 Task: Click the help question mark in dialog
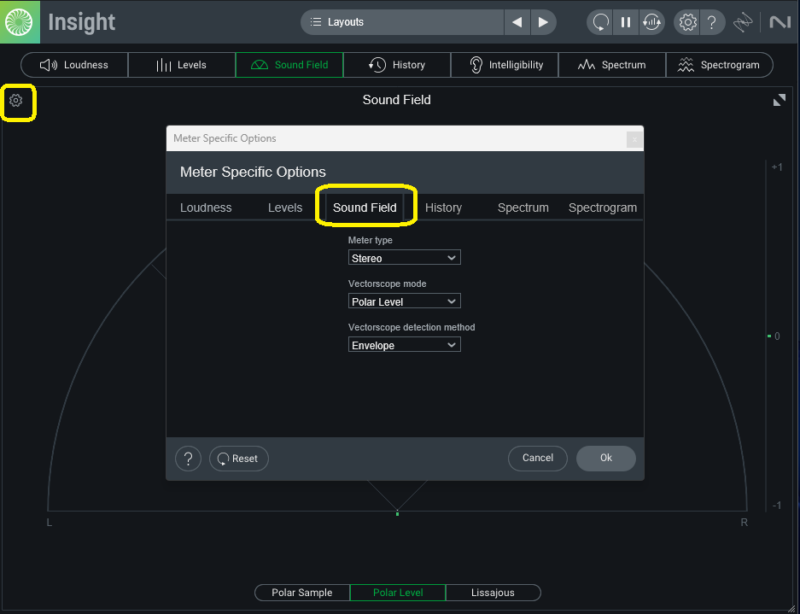(x=188, y=458)
